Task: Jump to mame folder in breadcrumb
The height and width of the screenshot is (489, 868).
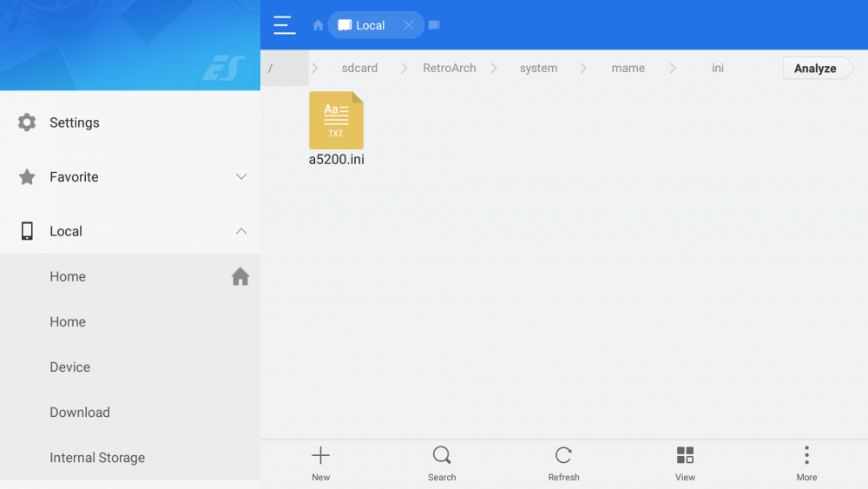Action: pos(628,68)
